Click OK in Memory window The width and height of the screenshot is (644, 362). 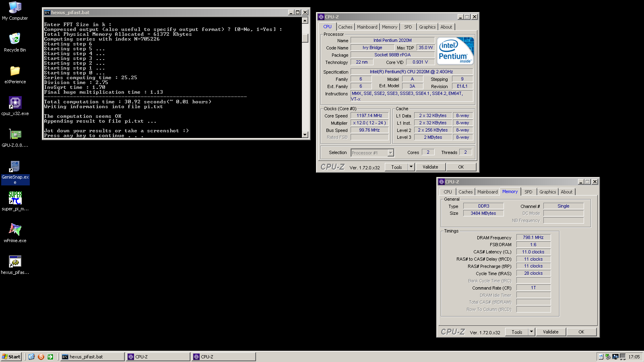pos(581,332)
